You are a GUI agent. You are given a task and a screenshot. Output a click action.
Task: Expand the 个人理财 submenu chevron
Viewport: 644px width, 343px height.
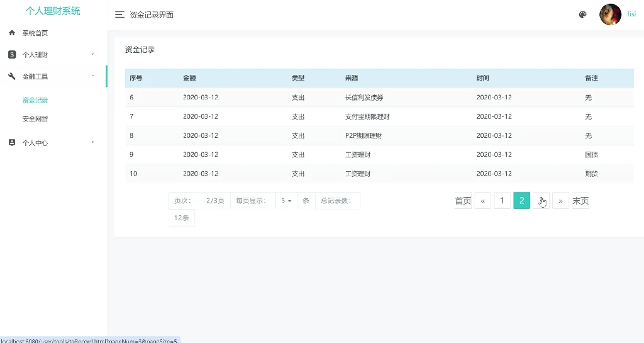click(x=93, y=54)
